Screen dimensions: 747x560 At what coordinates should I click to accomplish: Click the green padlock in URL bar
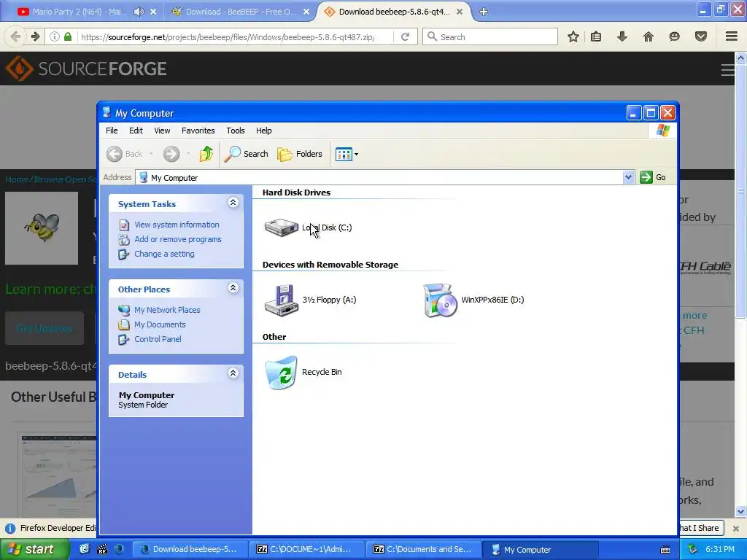tap(68, 36)
